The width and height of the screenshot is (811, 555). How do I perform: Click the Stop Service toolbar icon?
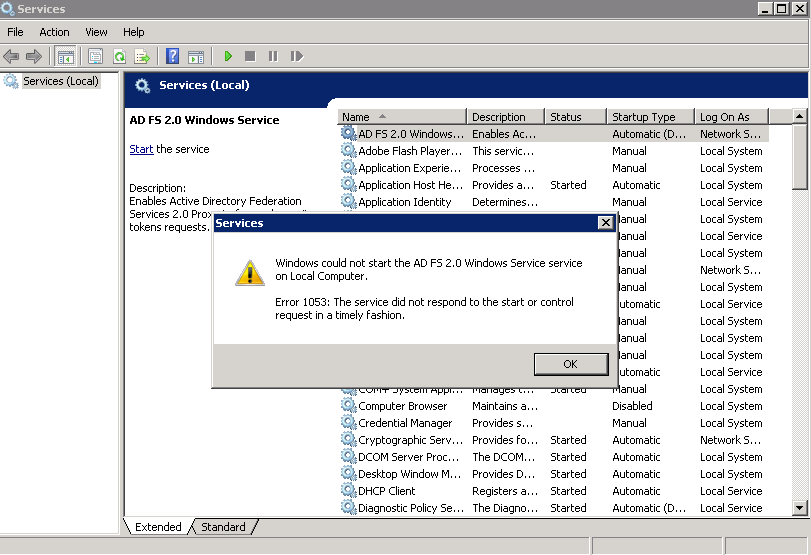(250, 56)
